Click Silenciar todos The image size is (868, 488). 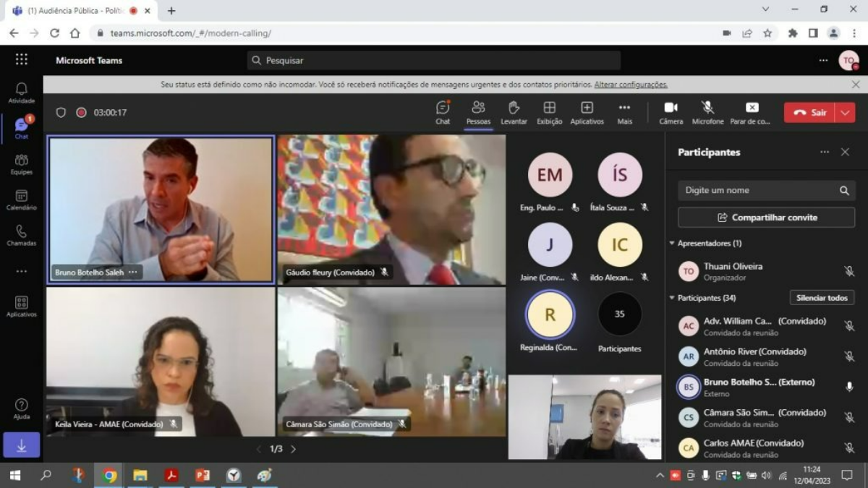[822, 298]
